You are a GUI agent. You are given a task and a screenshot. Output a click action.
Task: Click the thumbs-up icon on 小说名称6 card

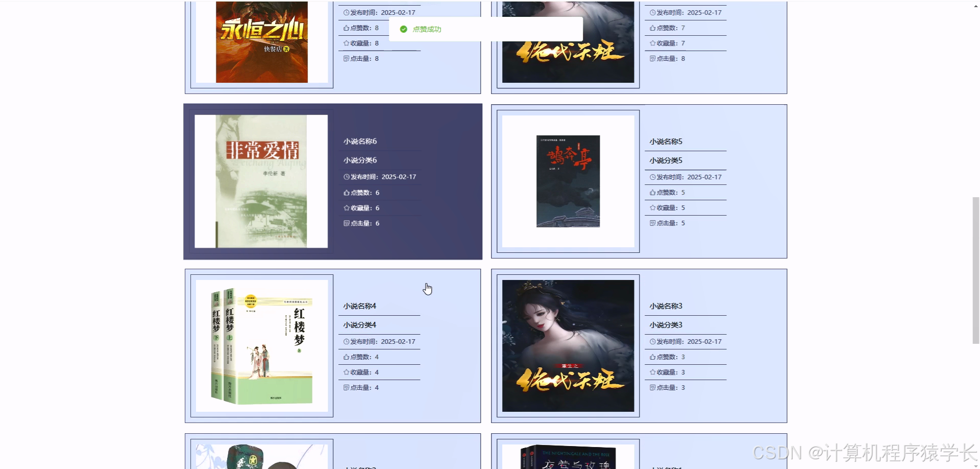[x=346, y=193]
